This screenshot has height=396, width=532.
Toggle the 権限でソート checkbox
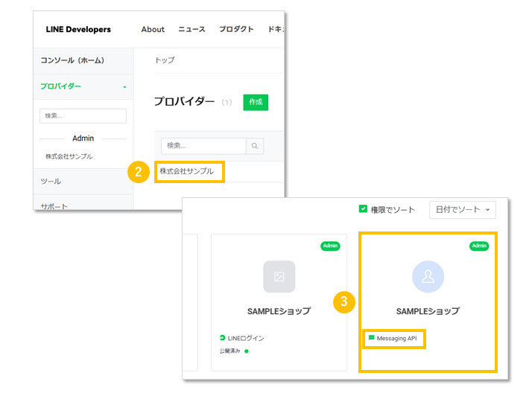(x=364, y=210)
